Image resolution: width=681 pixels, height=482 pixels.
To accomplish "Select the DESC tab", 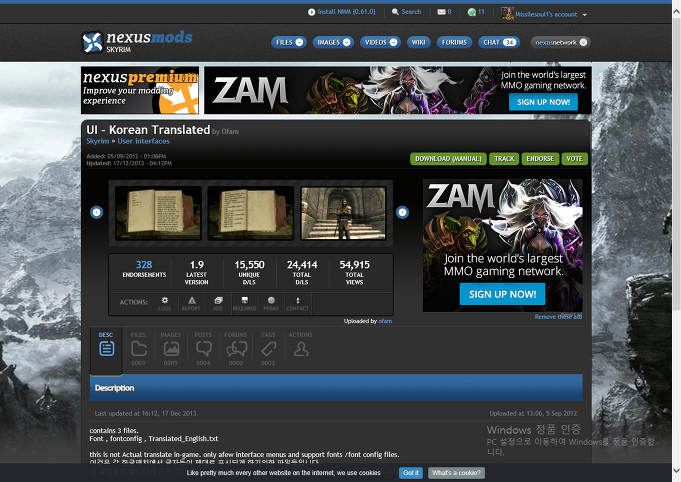I will (106, 350).
